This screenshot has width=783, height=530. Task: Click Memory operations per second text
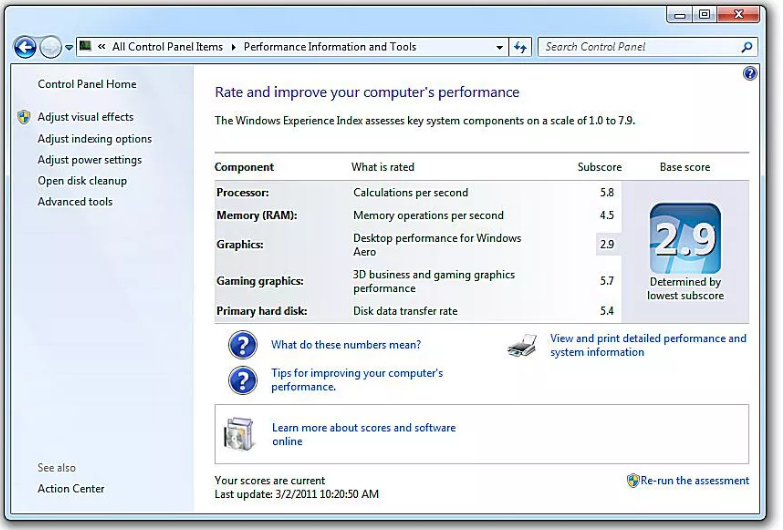point(428,215)
